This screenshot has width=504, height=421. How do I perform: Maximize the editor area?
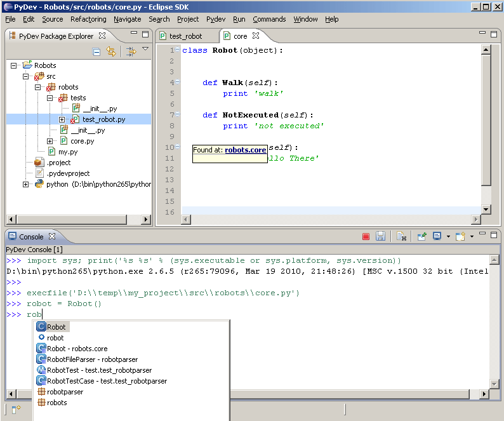(494, 34)
